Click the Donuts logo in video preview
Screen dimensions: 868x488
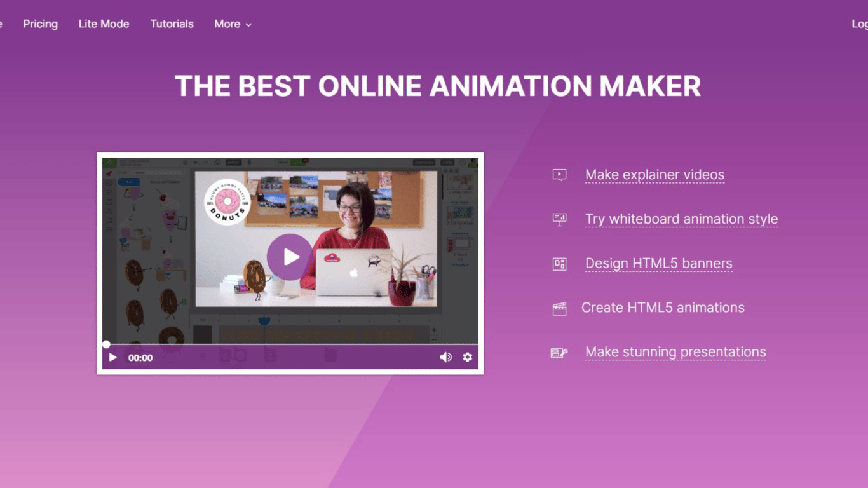(227, 202)
